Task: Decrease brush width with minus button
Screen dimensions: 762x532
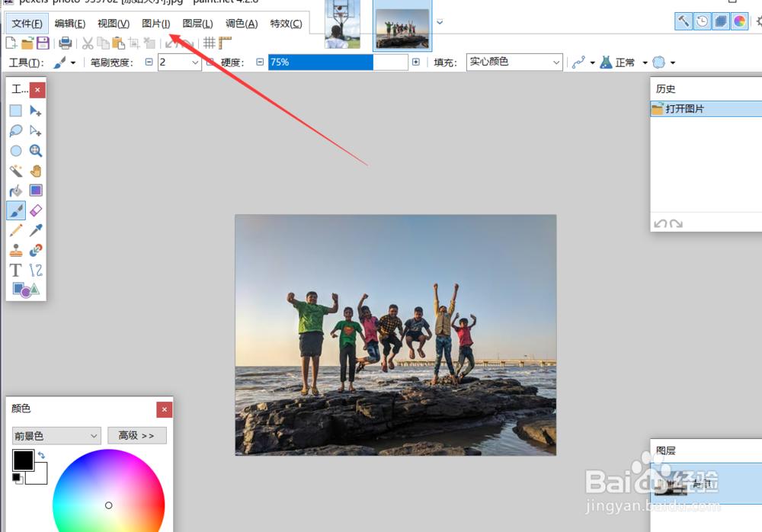Action: click(x=149, y=62)
